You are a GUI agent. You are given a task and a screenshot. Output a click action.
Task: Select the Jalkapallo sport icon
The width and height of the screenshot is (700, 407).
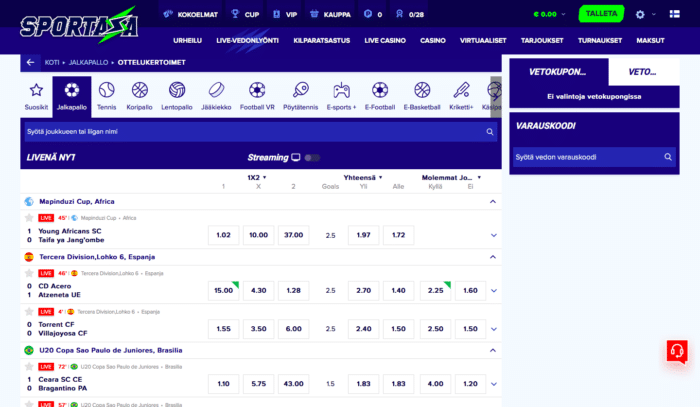coord(72,90)
